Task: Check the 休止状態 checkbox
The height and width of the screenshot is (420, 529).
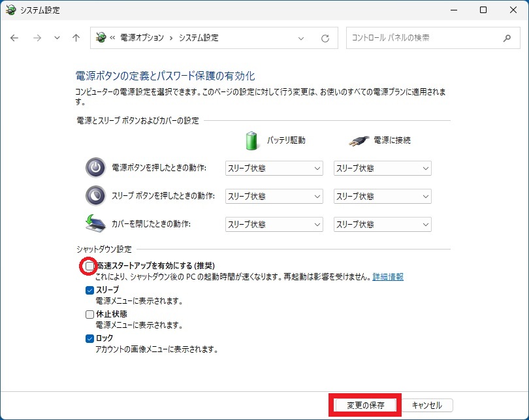Action: click(89, 314)
